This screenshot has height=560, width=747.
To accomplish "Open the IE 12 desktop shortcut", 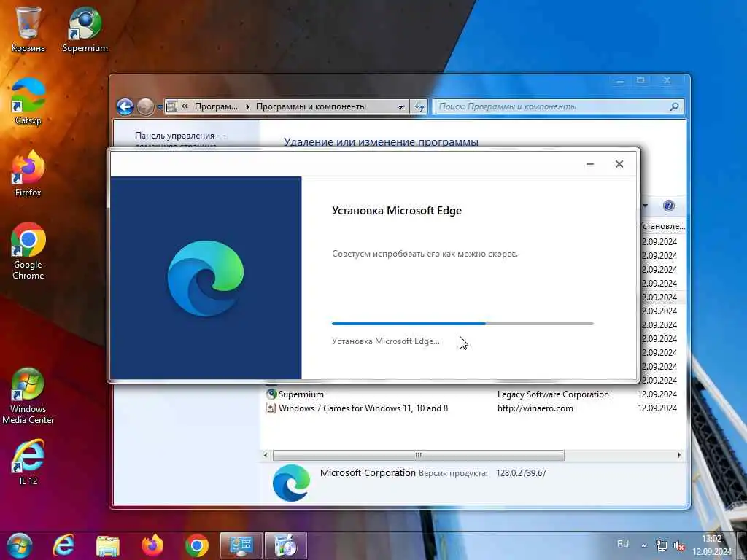I will [28, 462].
